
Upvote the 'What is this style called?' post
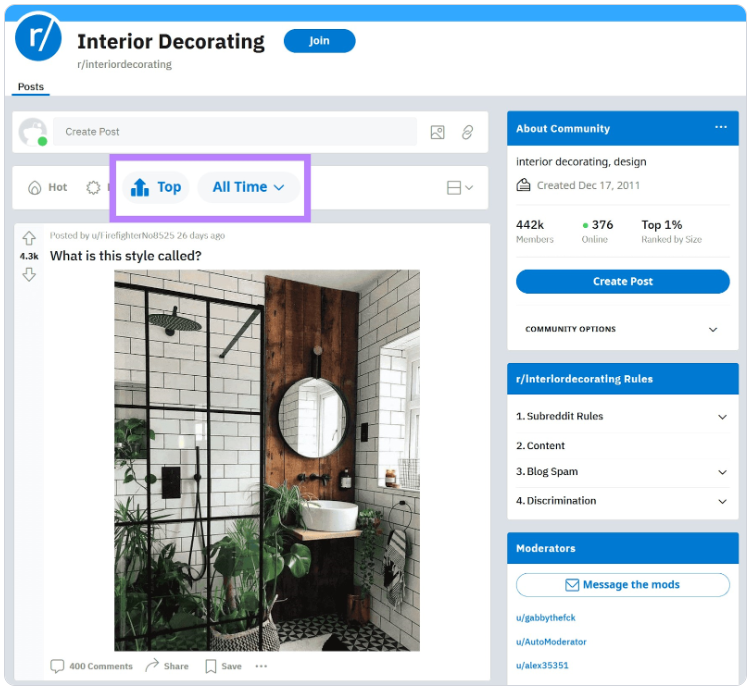point(29,238)
